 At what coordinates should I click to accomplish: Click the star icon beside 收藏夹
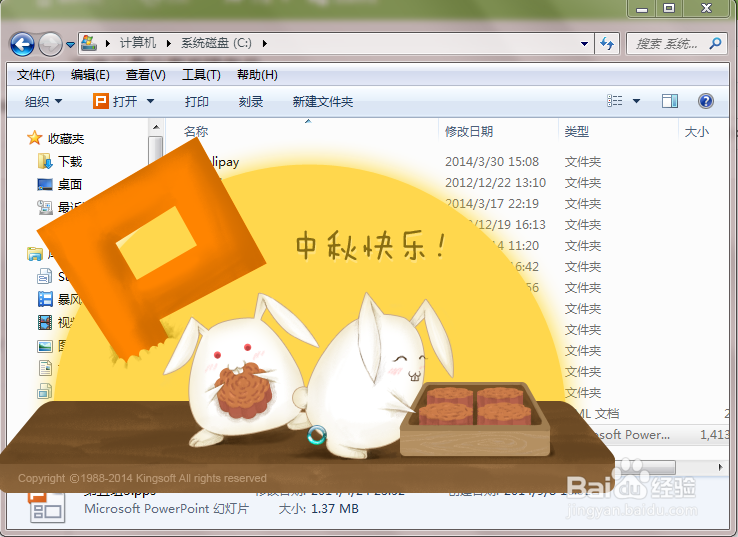tap(34, 138)
